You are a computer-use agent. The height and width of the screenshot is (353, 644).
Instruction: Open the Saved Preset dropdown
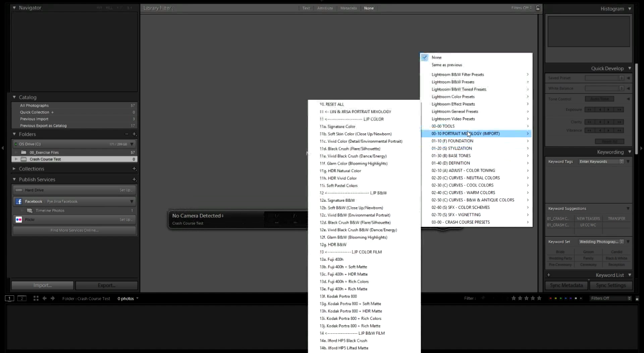point(604,78)
